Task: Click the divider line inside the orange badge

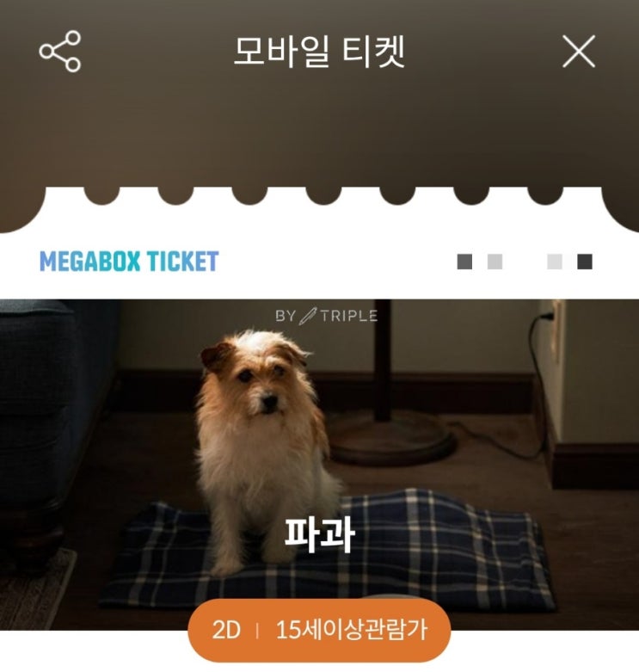Action: (257, 631)
